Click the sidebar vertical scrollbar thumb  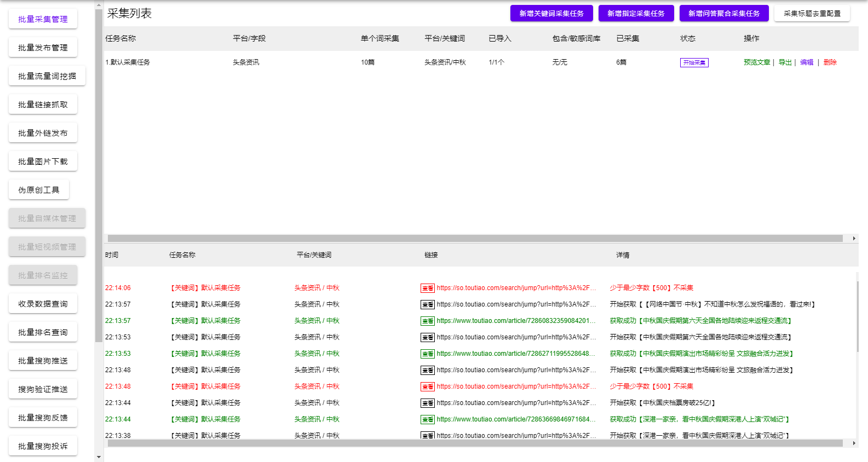[x=99, y=175]
